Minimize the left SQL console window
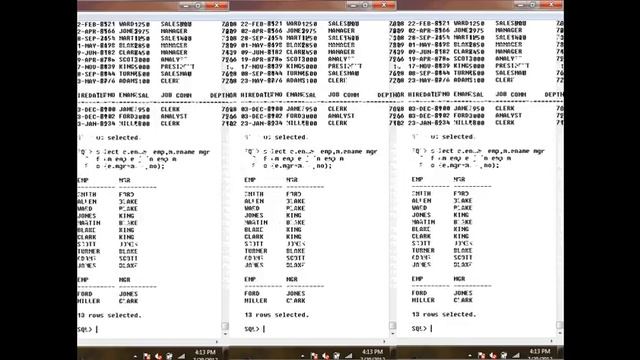Viewport: 640px width, 360px height. [x=186, y=6]
